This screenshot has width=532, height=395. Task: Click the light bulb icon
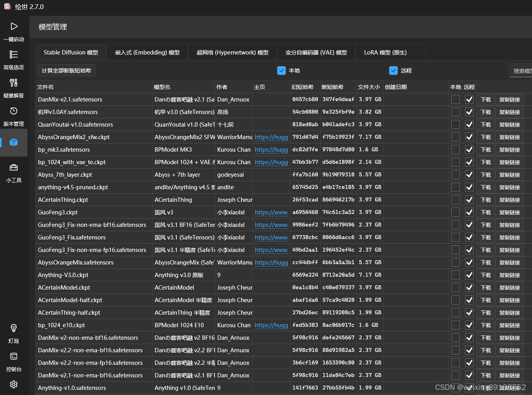click(x=14, y=328)
